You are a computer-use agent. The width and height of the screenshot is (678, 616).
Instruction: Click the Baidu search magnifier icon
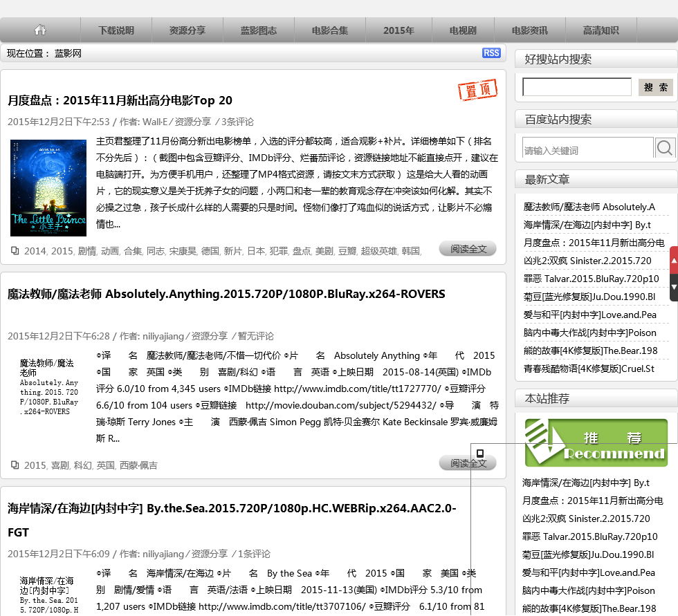point(665,148)
